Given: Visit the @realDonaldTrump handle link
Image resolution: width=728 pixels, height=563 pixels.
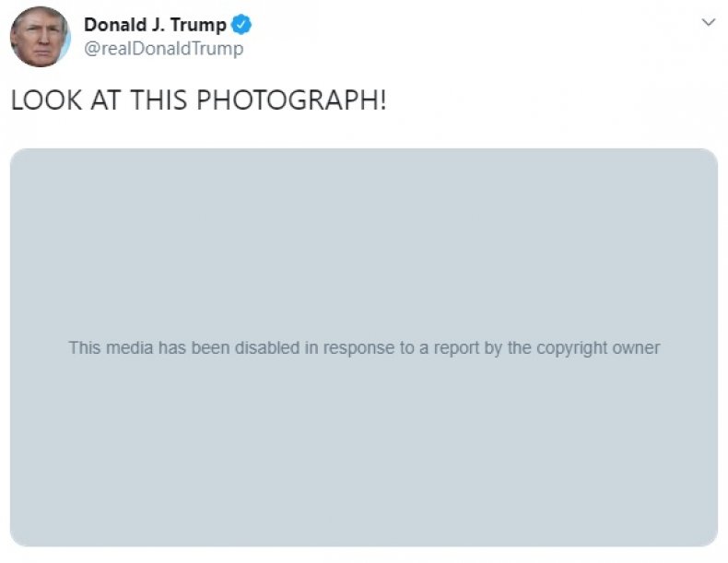Looking at the screenshot, I should point(163,48).
